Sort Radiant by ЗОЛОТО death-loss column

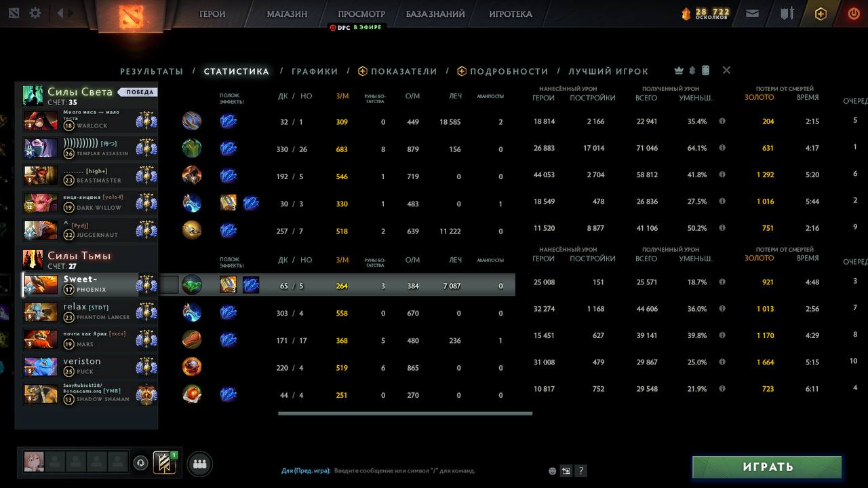759,97
